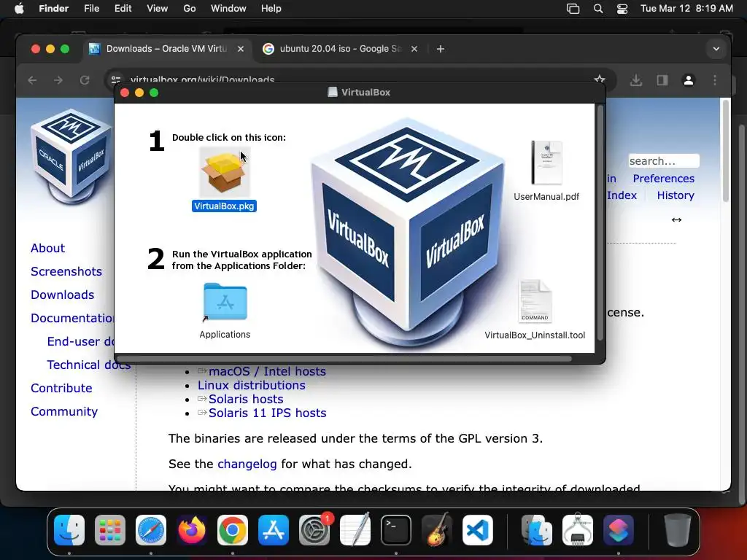Open the View menu
Viewport: 747px width, 560px height.
[158, 9]
